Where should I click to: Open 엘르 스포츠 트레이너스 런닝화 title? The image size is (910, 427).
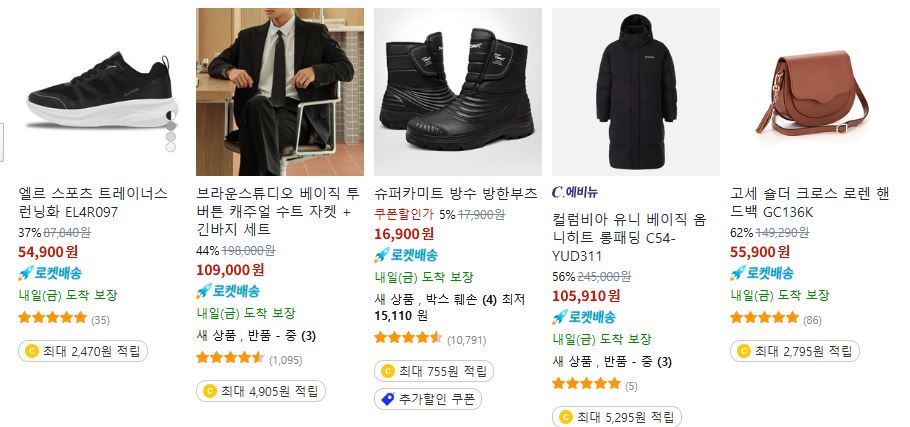pos(93,202)
